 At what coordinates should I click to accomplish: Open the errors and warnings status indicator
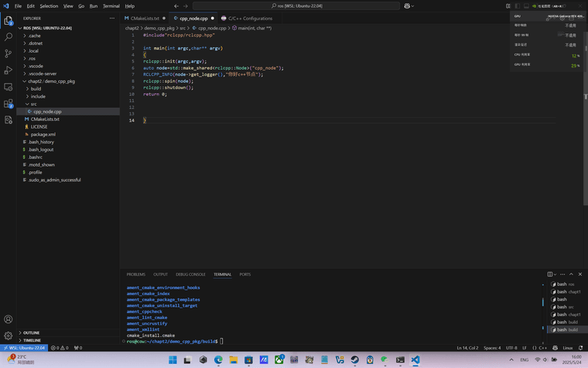coord(61,348)
